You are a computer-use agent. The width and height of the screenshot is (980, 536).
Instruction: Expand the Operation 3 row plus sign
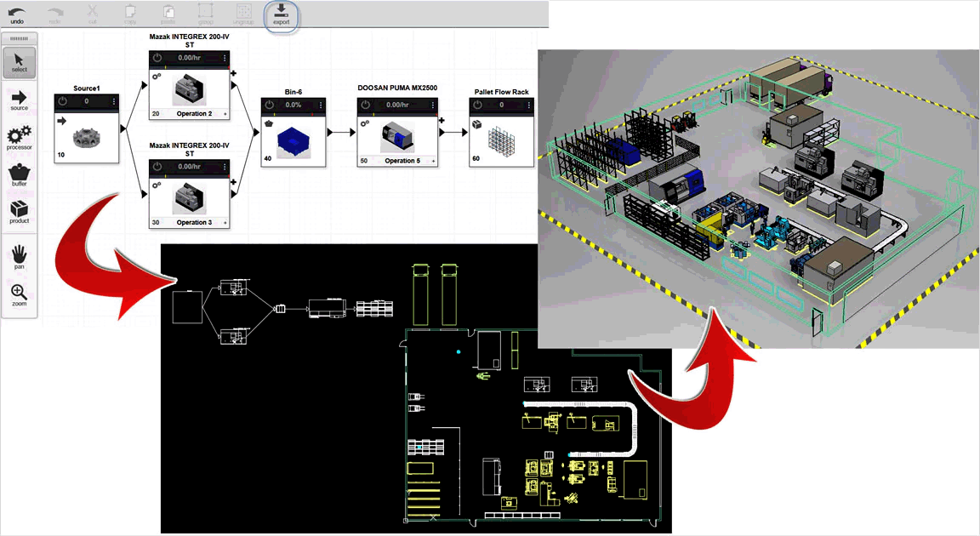coord(225,222)
